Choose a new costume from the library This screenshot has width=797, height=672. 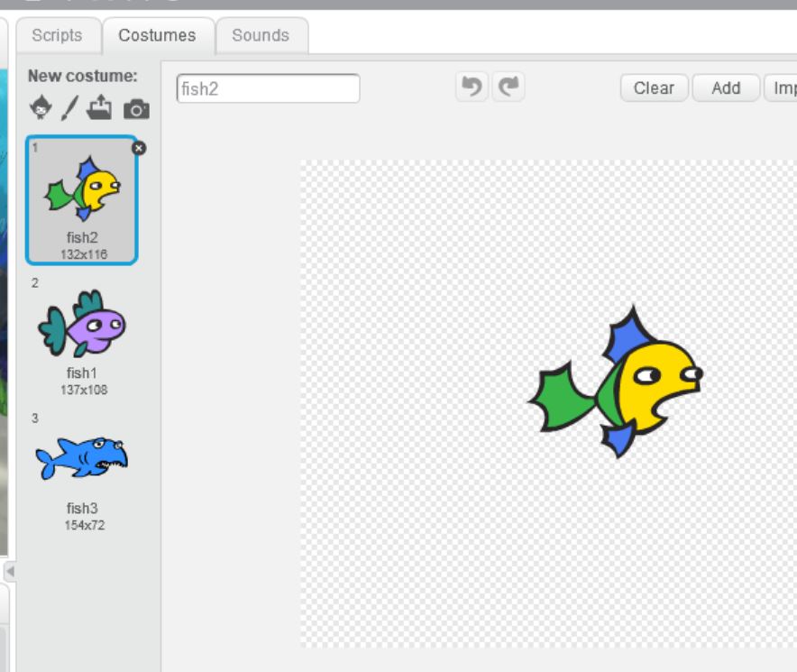pos(41,109)
